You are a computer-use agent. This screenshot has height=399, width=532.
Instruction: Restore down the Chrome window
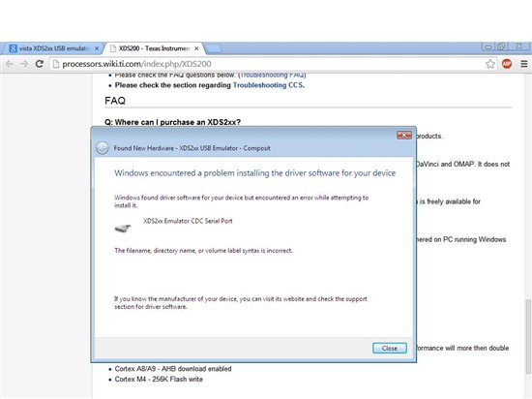pos(501,46)
